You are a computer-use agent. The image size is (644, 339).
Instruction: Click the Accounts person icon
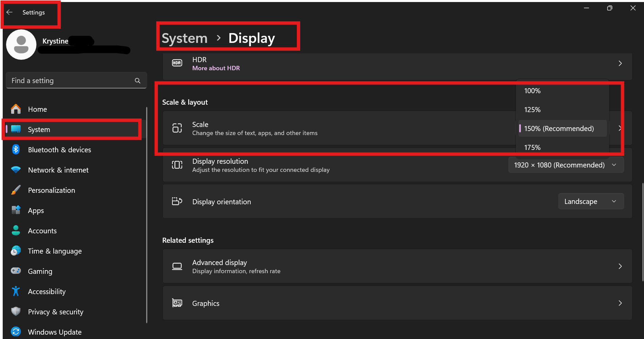point(16,231)
